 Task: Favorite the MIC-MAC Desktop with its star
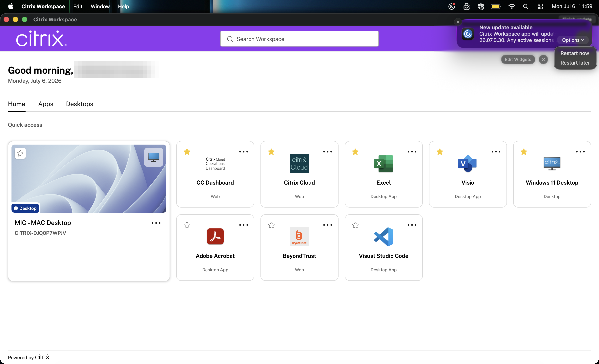tap(20, 153)
